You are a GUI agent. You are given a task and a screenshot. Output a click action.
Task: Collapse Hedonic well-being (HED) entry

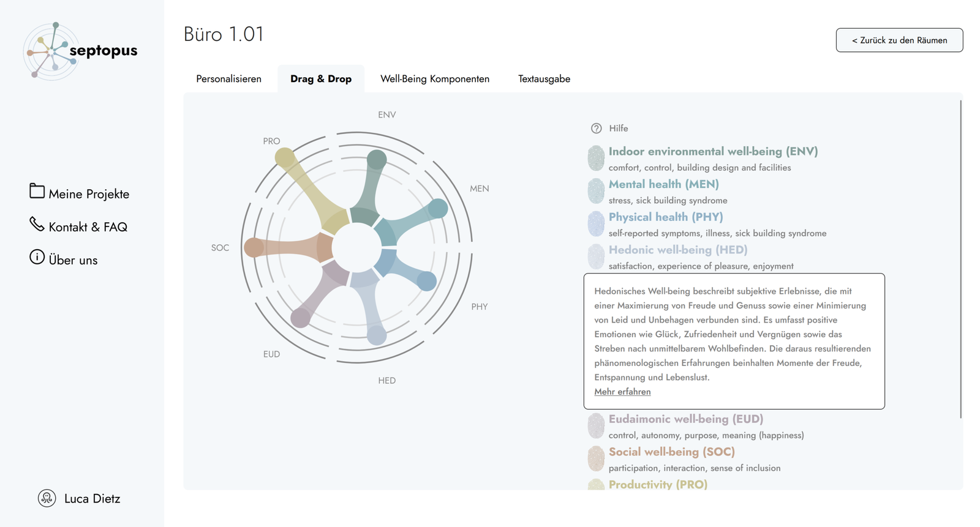(677, 250)
